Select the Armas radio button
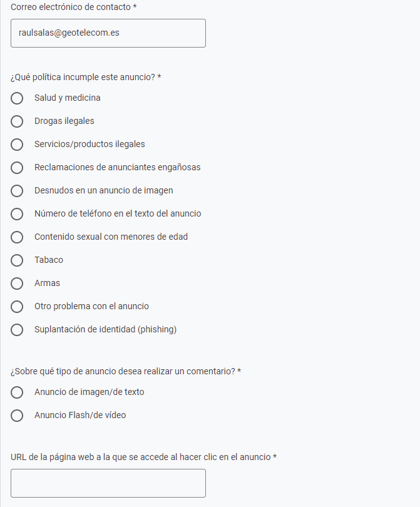Viewport: 420px width, 507px height. (x=17, y=284)
